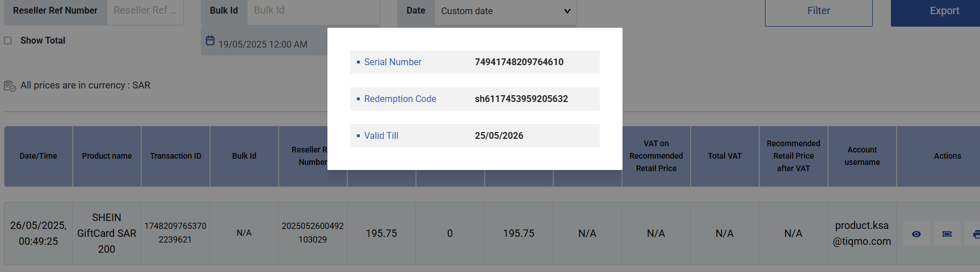Viewport: 980px width, 272px height.
Task: Click the Transaction ID column header
Action: (x=175, y=156)
